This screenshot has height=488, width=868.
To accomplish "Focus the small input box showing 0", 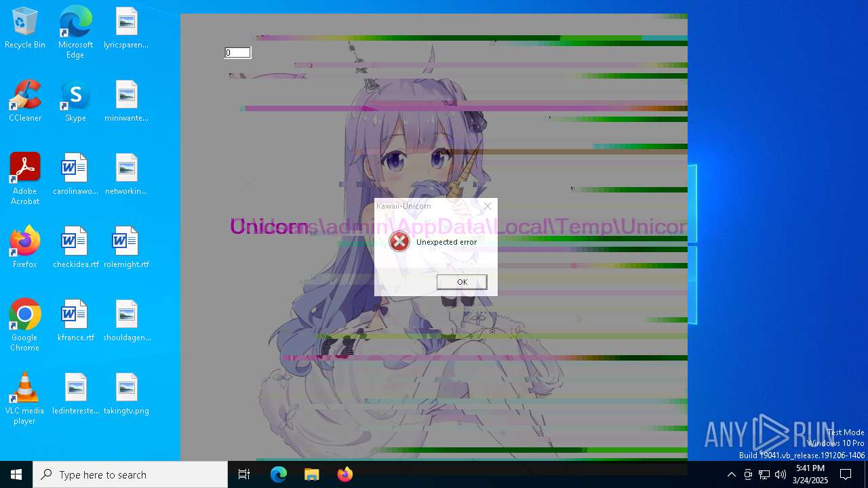I will coord(237,53).
